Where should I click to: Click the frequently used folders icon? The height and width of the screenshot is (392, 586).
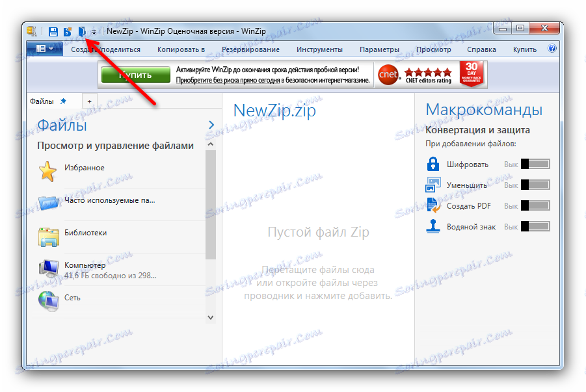[x=48, y=203]
